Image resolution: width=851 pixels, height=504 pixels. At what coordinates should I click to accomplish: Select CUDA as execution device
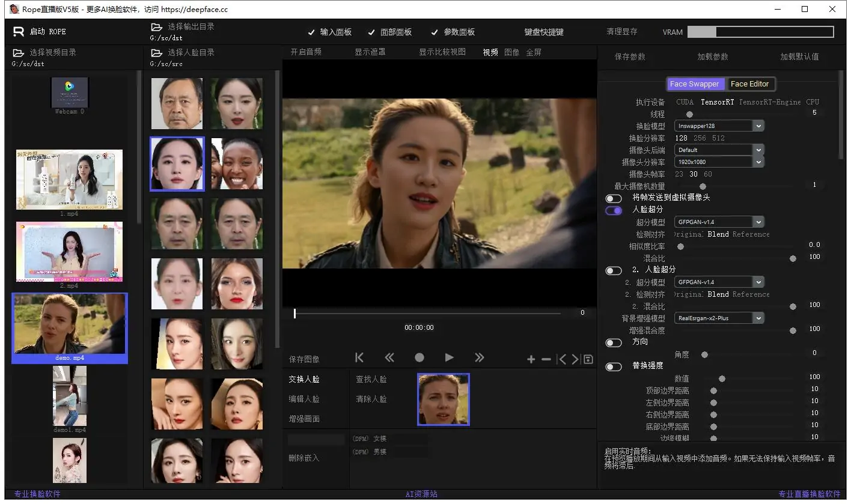(685, 102)
